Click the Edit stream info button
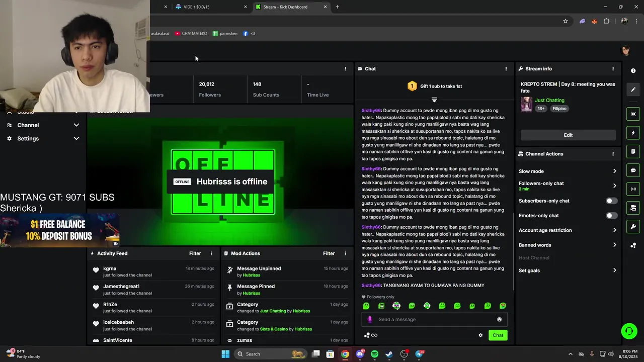Image resolution: width=644 pixels, height=362 pixels. tap(568, 135)
